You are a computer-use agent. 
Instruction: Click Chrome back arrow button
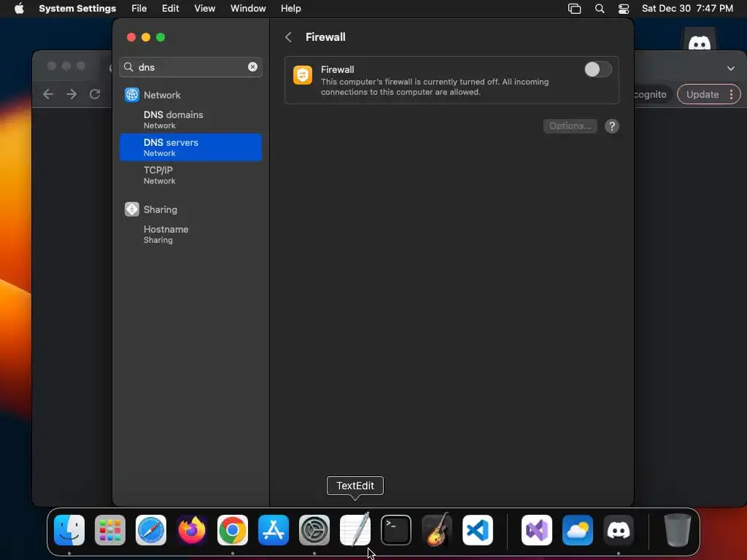[48, 94]
